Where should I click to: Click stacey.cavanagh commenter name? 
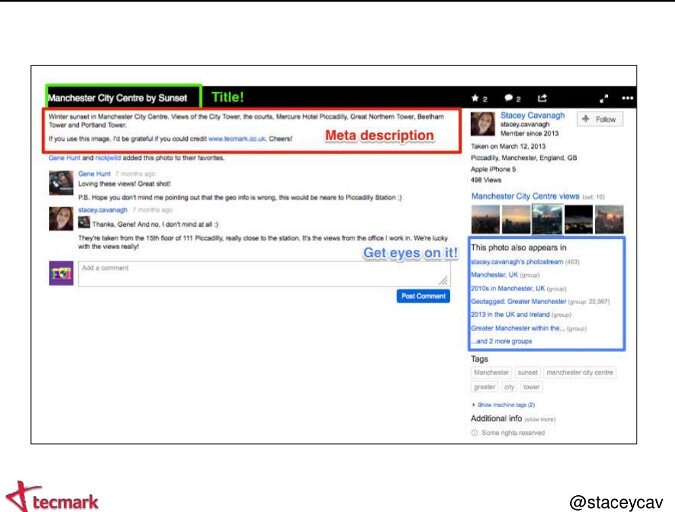103,210
